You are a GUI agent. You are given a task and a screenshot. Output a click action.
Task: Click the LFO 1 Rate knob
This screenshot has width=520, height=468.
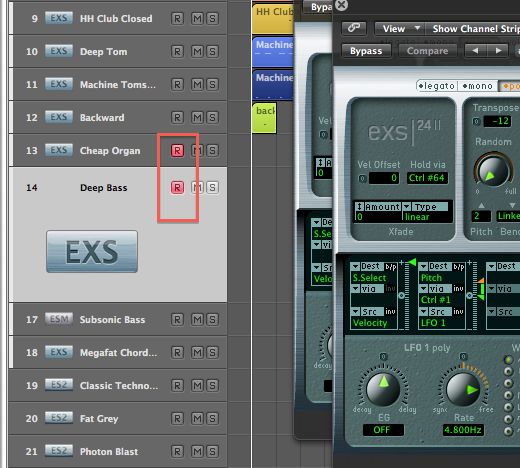(463, 389)
